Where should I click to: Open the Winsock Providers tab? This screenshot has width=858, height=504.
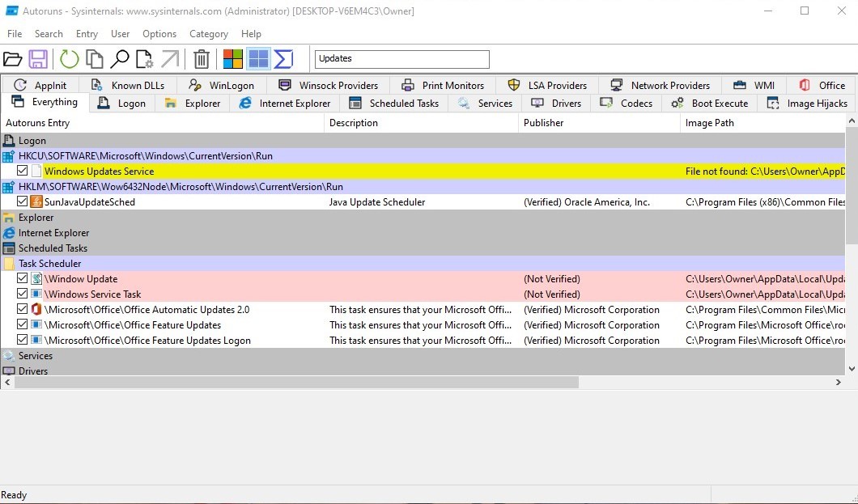click(x=329, y=85)
